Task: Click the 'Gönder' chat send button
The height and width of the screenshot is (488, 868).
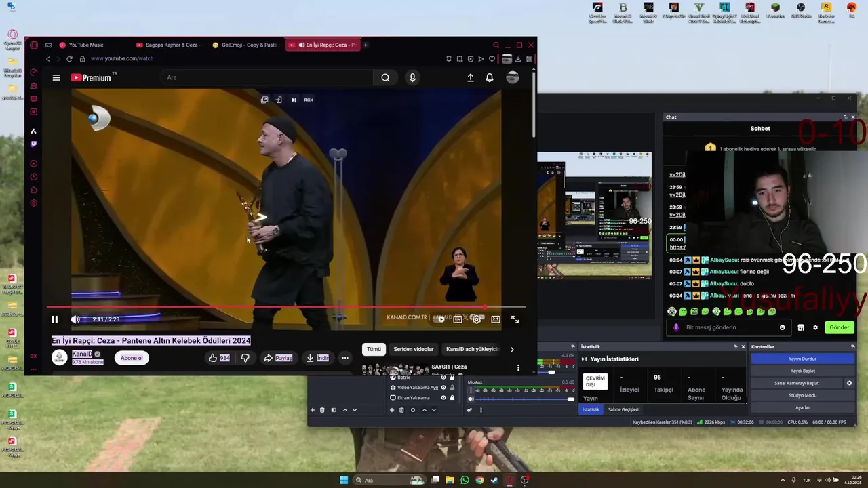Action: (x=839, y=327)
